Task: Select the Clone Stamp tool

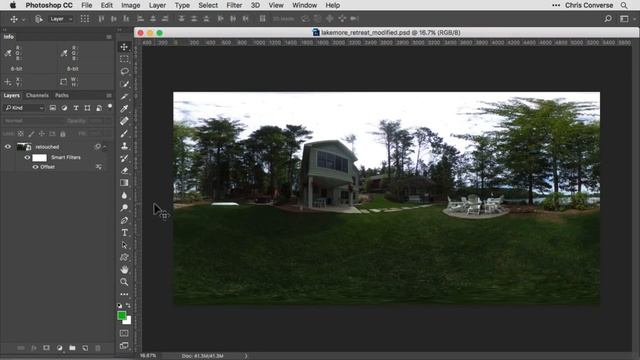Action: pos(124,146)
